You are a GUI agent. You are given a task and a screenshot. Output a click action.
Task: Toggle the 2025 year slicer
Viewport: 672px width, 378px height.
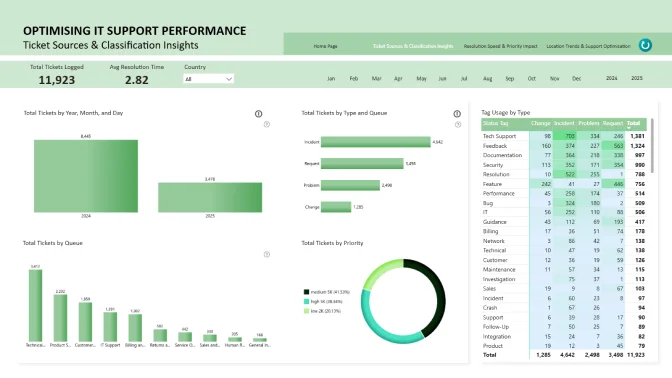point(637,78)
